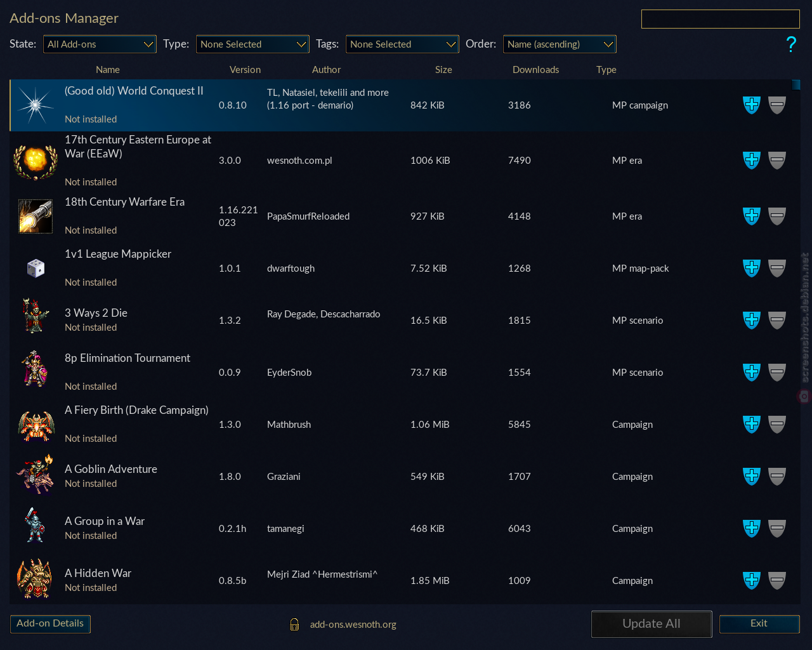Click remove icon for A Goblin Adventure
Screen dimensions: 812x650
coord(777,477)
